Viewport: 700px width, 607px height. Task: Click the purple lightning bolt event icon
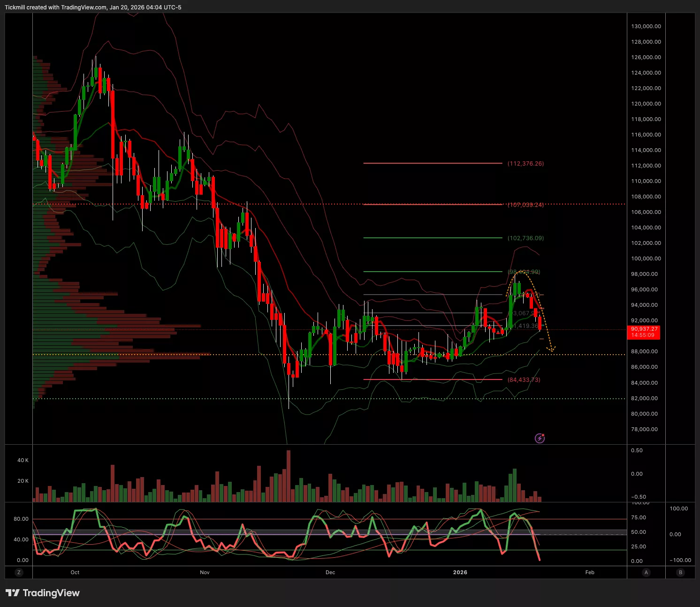click(540, 438)
